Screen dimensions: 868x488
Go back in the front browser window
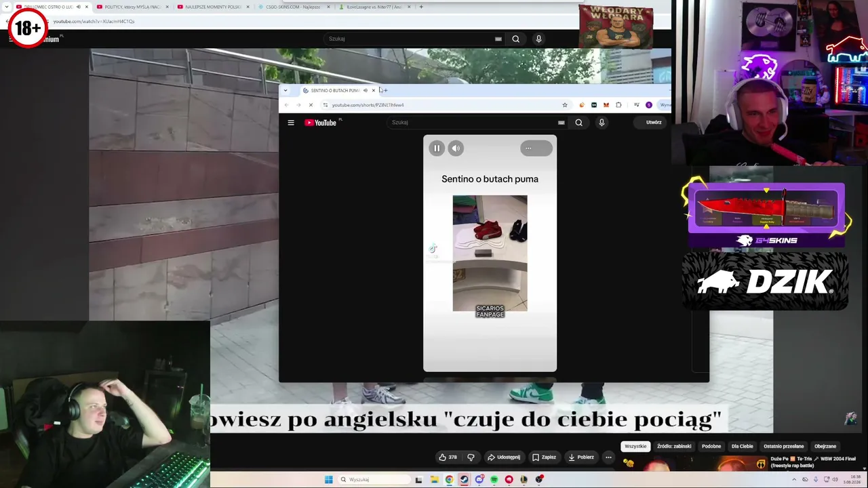coord(286,105)
